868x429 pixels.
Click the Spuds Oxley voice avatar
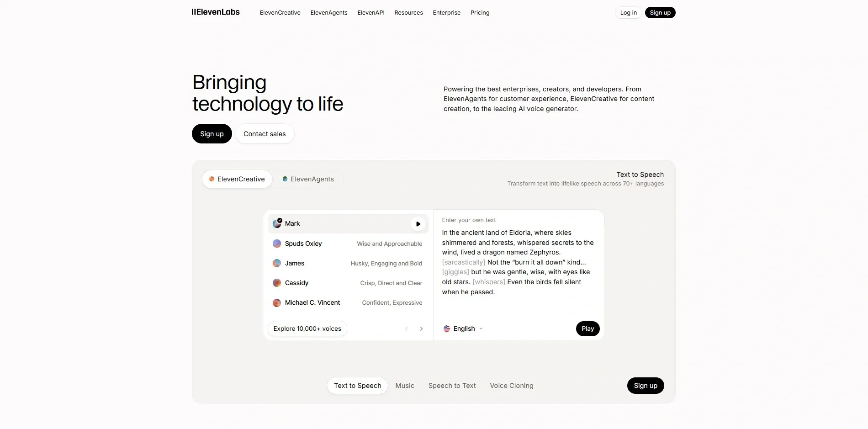click(277, 244)
